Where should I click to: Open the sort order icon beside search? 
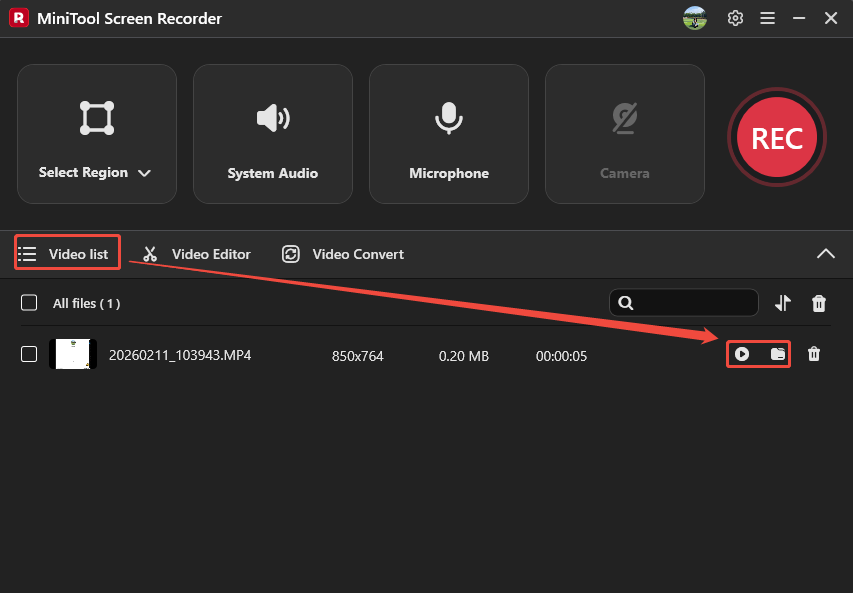(784, 302)
